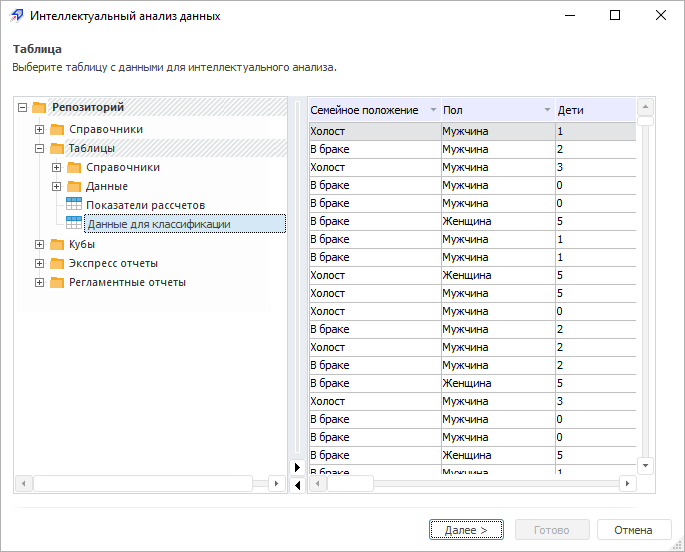This screenshot has height=552, width=685.
Task: Click the Репозиторий folder icon
Action: pos(40,108)
